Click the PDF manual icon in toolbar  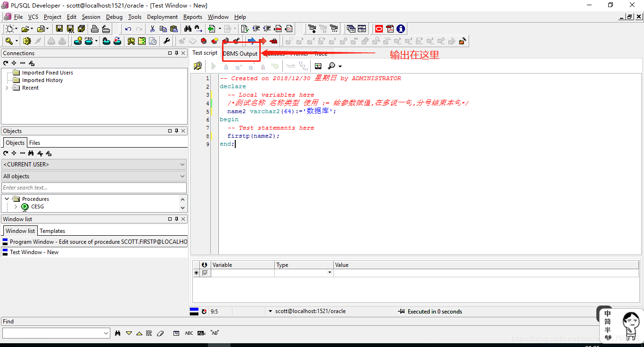pyautogui.click(x=390, y=29)
